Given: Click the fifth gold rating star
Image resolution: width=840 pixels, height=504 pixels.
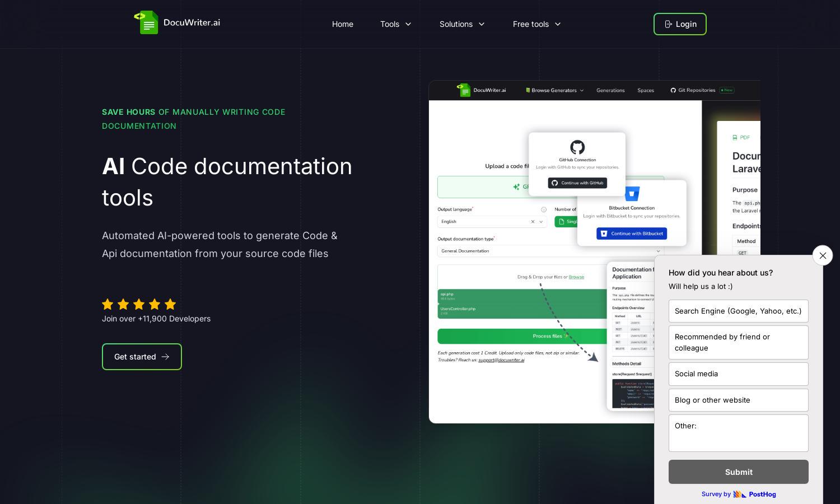Looking at the screenshot, I should click(x=170, y=304).
